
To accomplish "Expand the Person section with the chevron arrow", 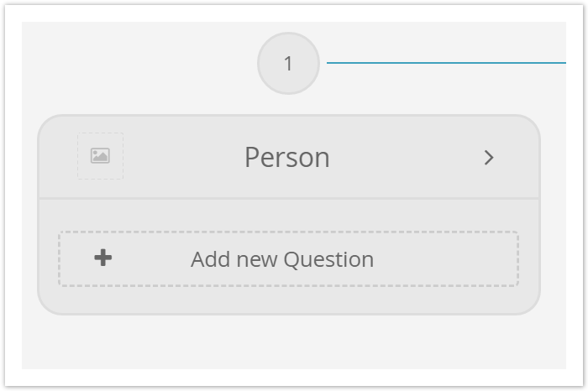I will 489,158.
